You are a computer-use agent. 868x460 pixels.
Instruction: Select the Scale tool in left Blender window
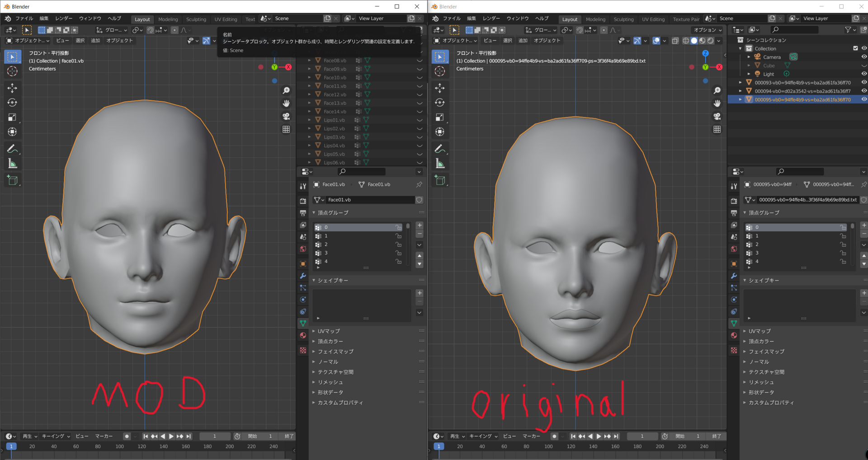pyautogui.click(x=12, y=117)
